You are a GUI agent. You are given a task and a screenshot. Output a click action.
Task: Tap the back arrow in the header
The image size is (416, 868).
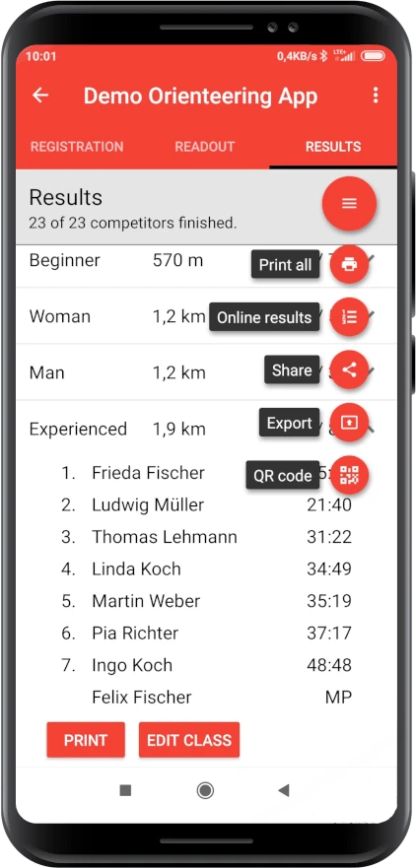coord(40,96)
